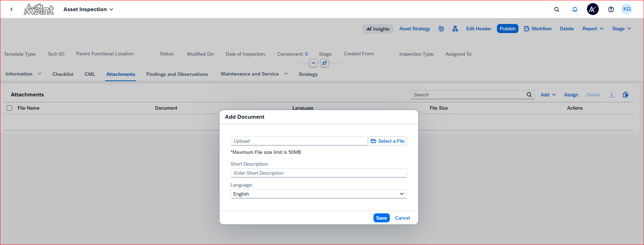The image size is (644, 245).
Task: Go back using the back arrow
Action: pos(11,9)
